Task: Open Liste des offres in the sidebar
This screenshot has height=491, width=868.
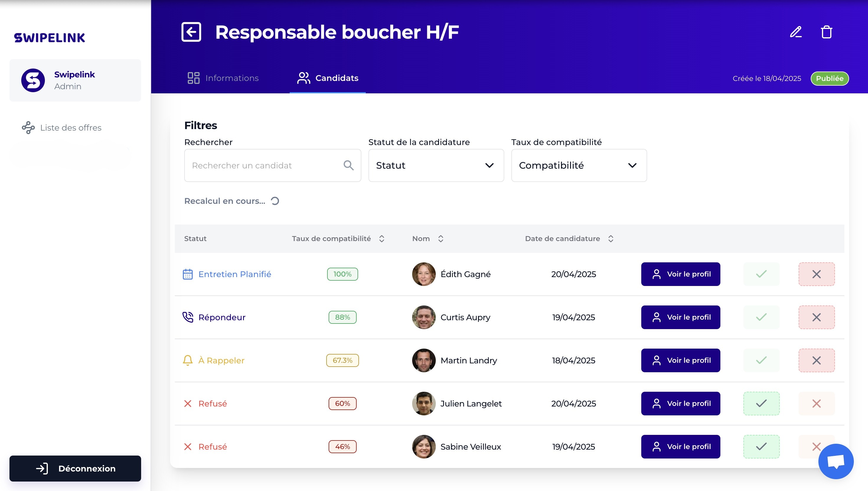Action: [x=71, y=128]
